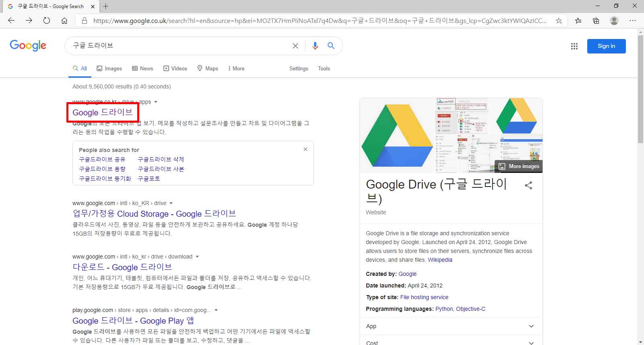Clear the search box text
This screenshot has height=345, width=644.
point(295,46)
